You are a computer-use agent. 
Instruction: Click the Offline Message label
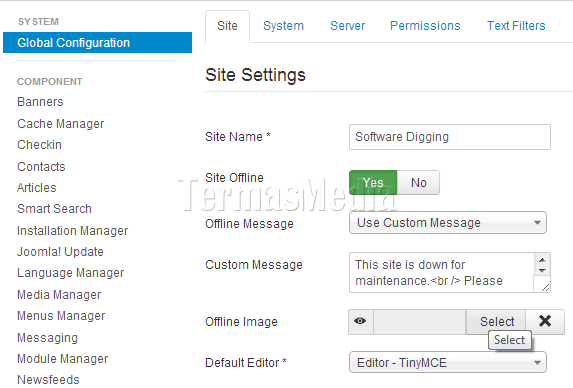pos(249,224)
